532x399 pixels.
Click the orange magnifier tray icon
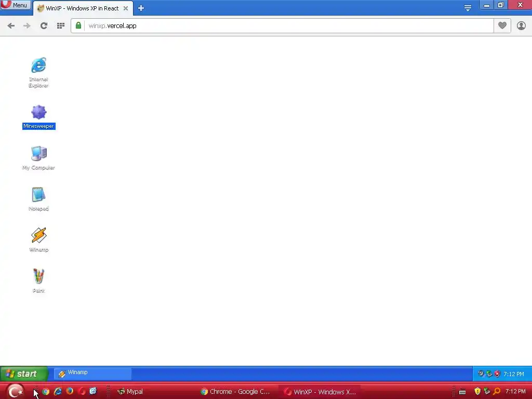coord(497,392)
